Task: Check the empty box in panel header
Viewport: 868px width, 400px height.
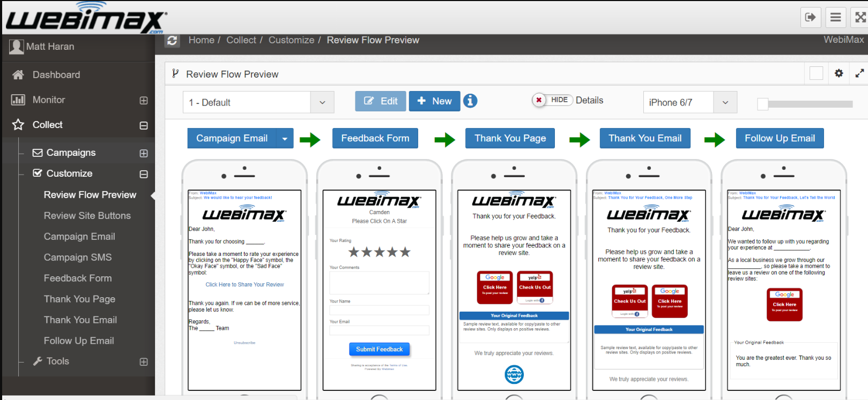Action: (816, 73)
